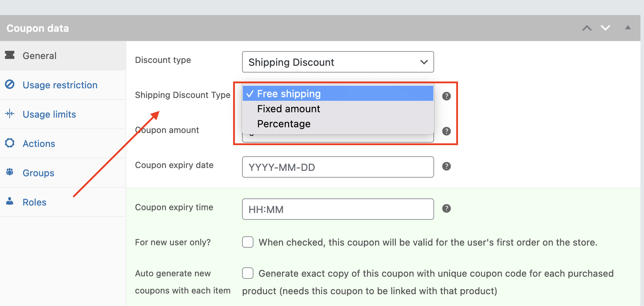Check 'Auto generate new coupons' checkbox
Image resolution: width=644 pixels, height=306 pixels.
click(x=248, y=273)
